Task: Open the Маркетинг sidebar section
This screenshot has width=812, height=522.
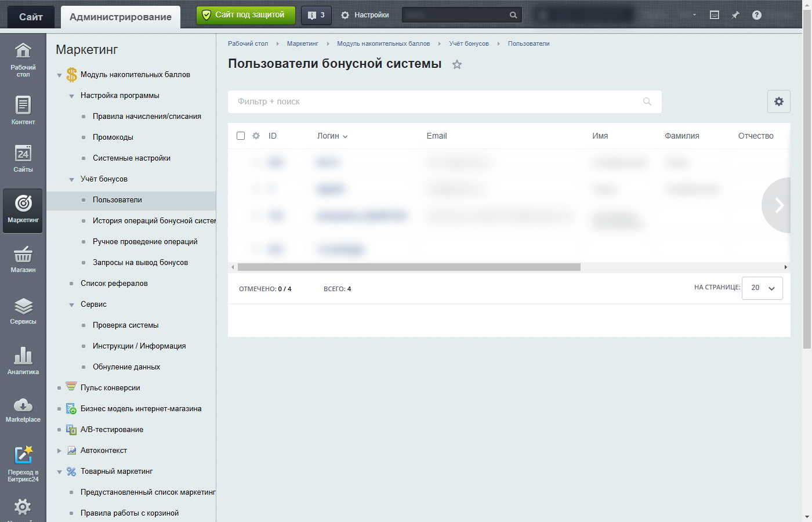Action: pyautogui.click(x=23, y=210)
